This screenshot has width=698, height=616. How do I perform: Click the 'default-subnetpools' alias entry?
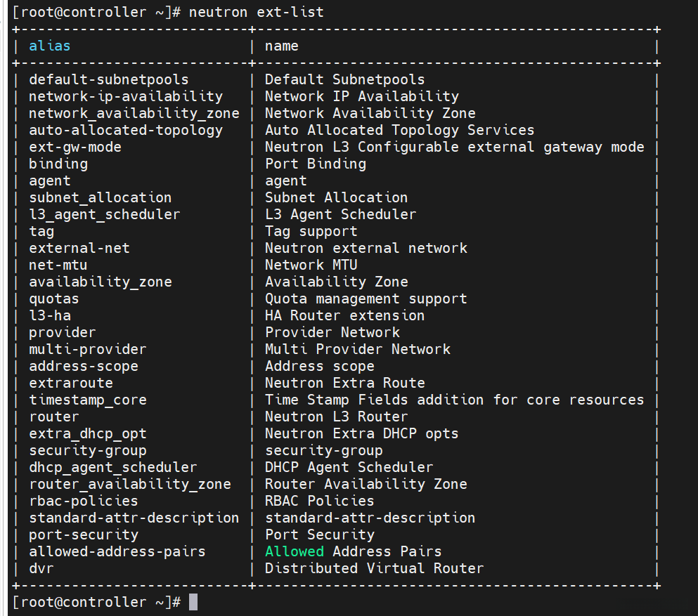(108, 79)
